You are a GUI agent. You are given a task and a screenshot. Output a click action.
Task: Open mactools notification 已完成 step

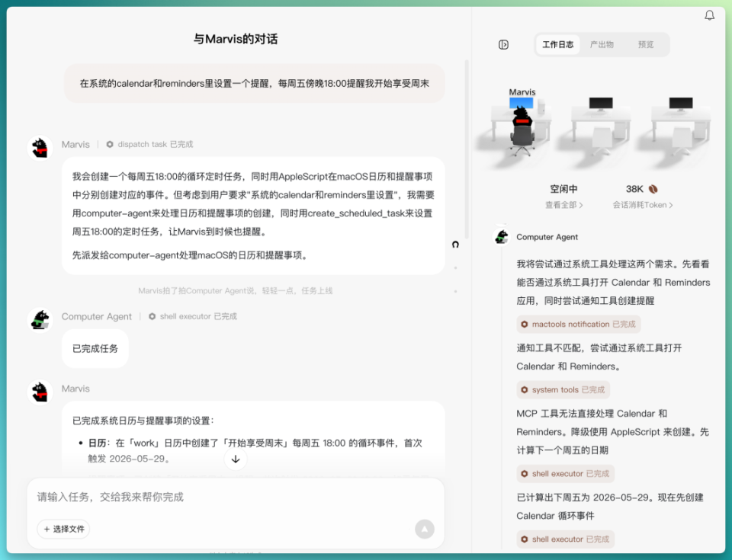click(x=579, y=325)
